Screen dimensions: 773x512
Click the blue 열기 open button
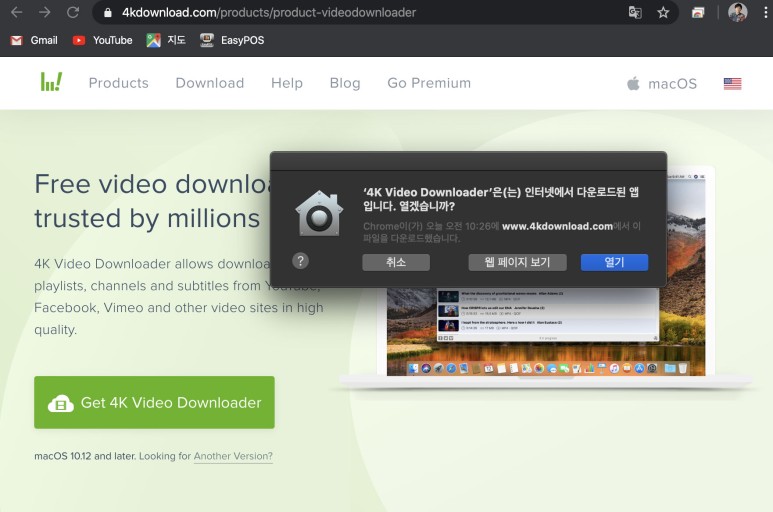click(x=614, y=262)
